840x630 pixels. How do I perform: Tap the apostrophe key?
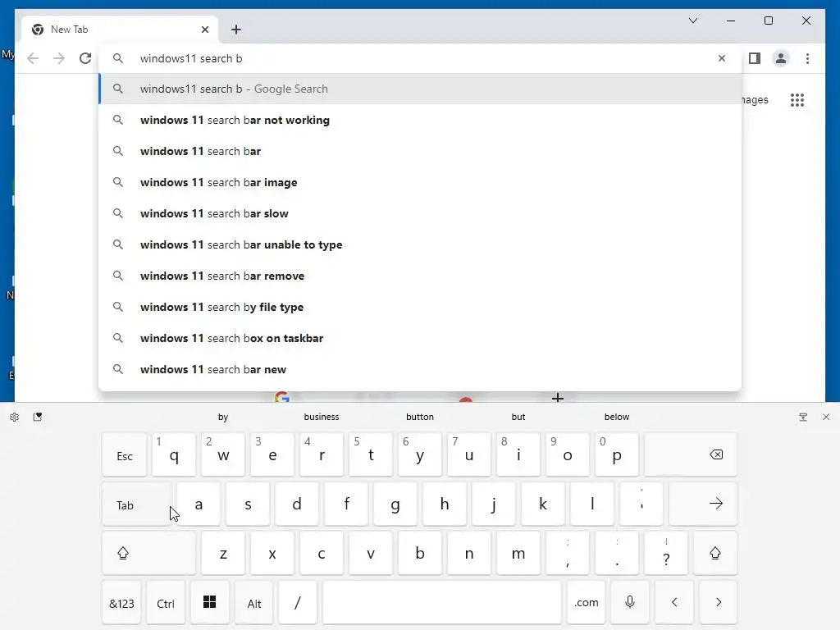[x=641, y=504]
